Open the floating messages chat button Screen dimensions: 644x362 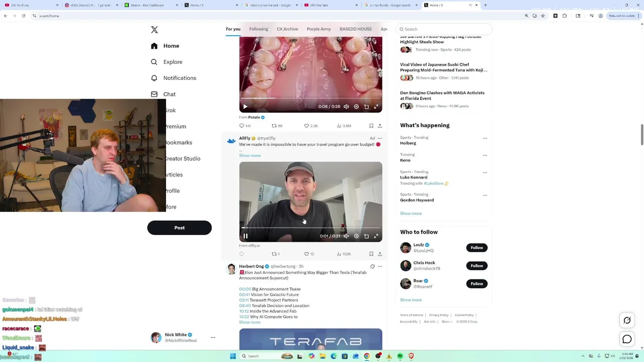627,339
